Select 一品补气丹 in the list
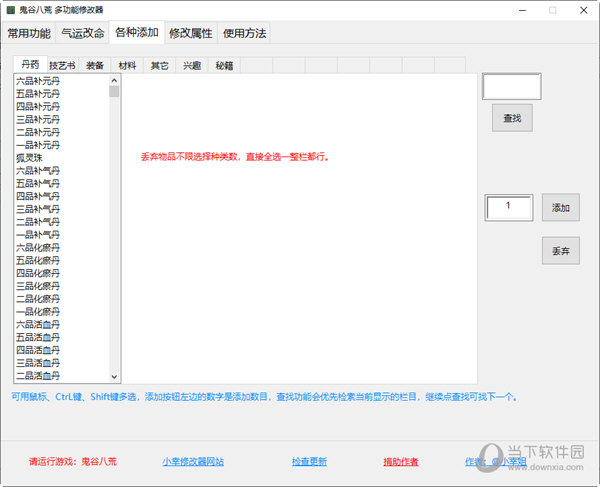600x487 pixels. tap(38, 235)
